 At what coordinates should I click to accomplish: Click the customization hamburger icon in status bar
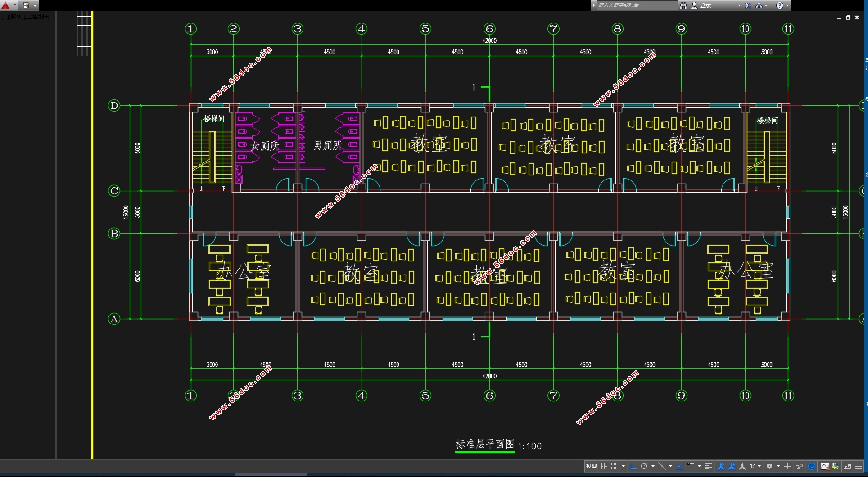pyautogui.click(x=858, y=466)
